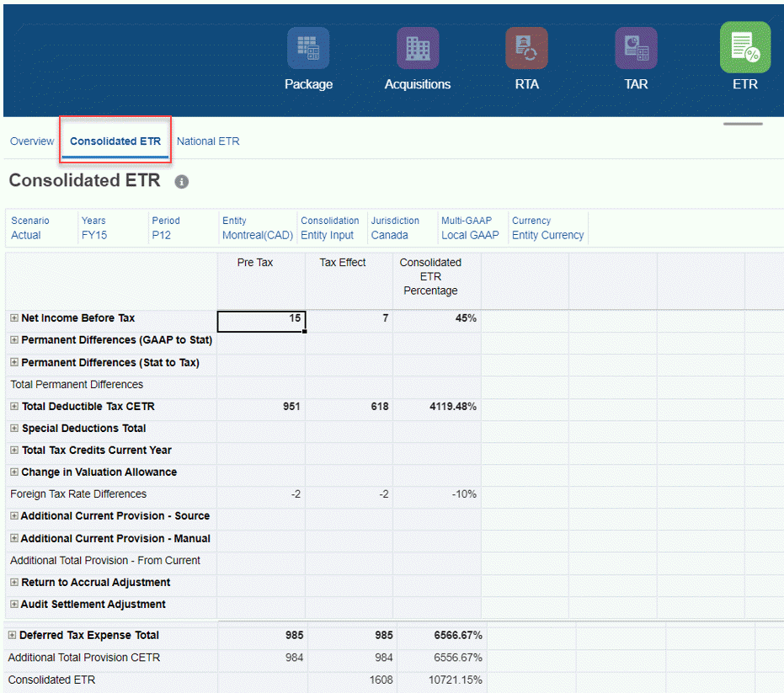Screen dimensions: 784x693
Task: Expand Audit Settlement Adjustment row
Action: pyautogui.click(x=14, y=604)
